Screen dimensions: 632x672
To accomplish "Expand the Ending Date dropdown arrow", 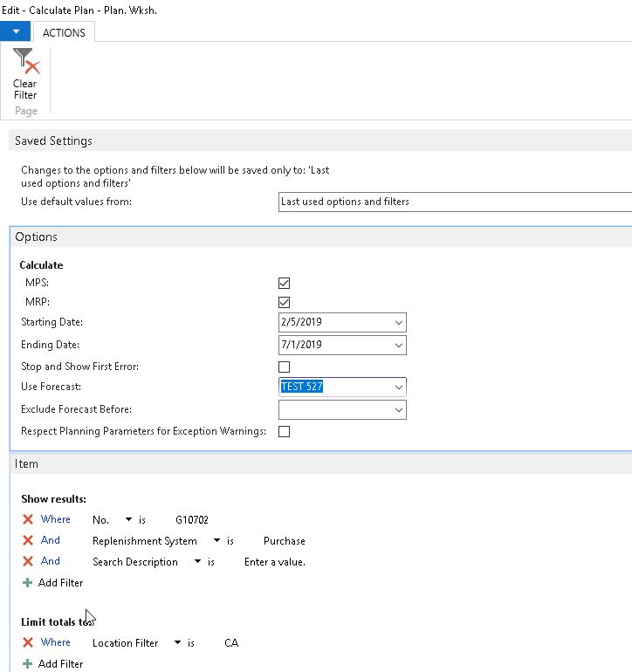I will (399, 345).
